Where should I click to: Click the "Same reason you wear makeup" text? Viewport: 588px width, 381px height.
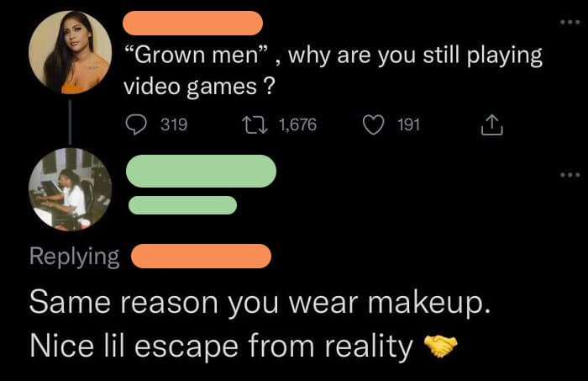260,303
